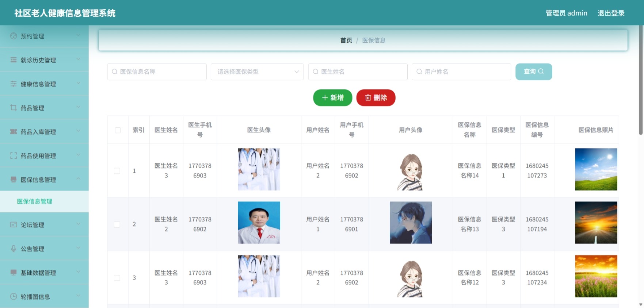Click the 公告管理 microphone icon
644x308 pixels.
coord(14,249)
